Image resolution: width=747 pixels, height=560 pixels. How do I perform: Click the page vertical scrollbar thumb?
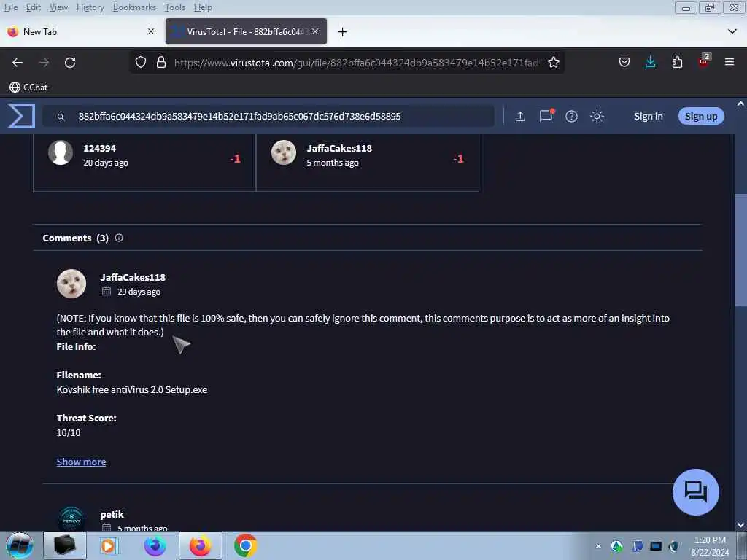(740, 250)
